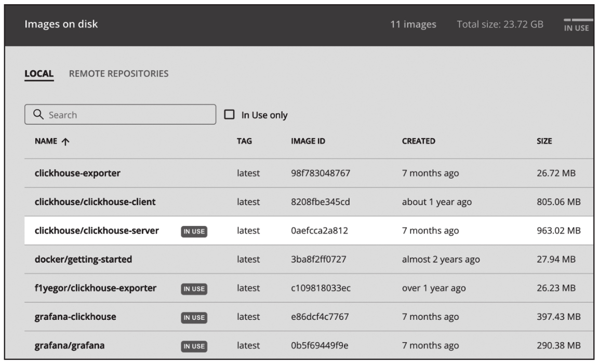Click the '11 images' count label
This screenshot has height=364, width=599.
point(413,24)
